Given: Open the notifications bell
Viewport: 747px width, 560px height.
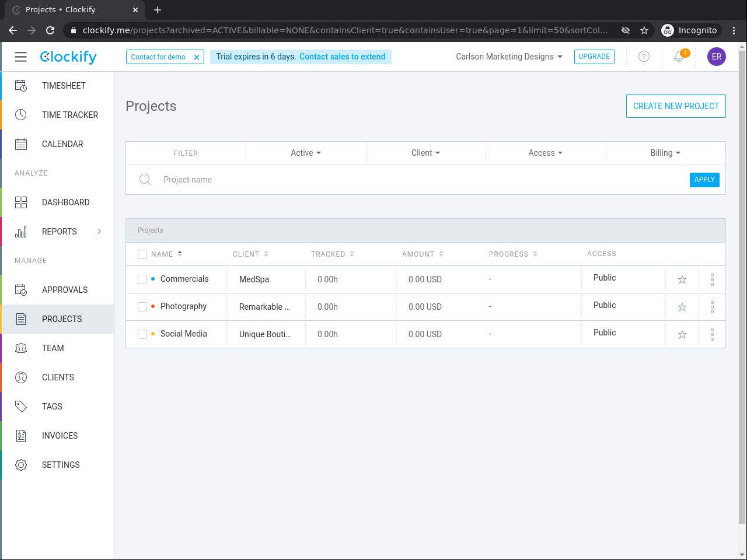Looking at the screenshot, I should pyautogui.click(x=679, y=57).
